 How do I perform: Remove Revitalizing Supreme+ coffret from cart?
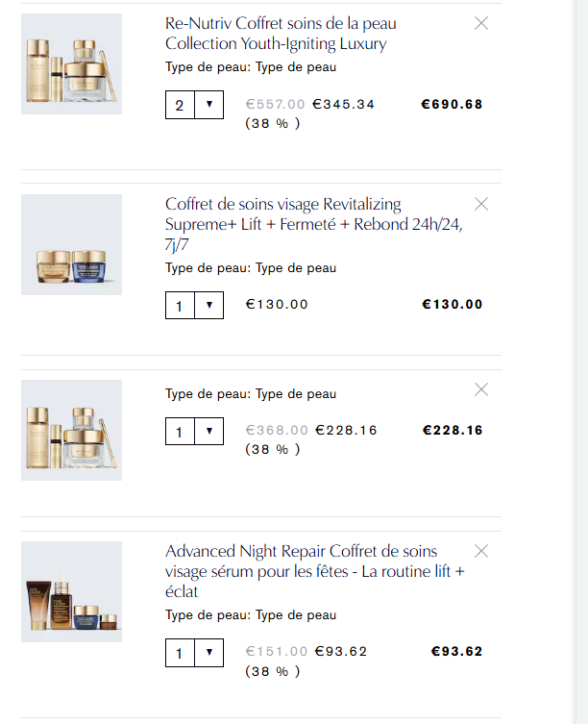(x=481, y=204)
